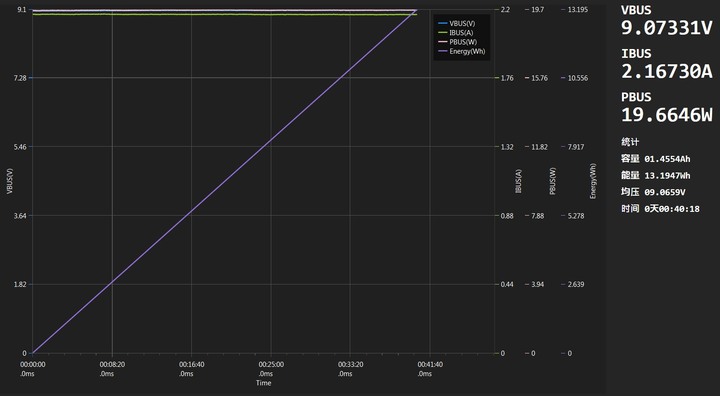Click the 00:41:40 time axis label
Image resolution: width=720 pixels, height=396 pixels.
(430, 364)
